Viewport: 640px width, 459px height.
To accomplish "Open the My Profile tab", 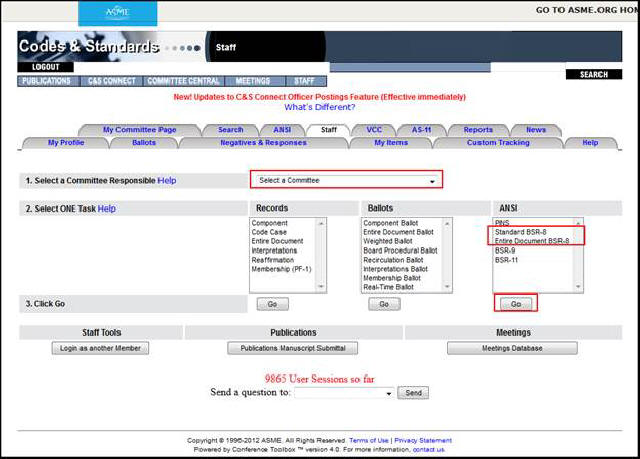I will pyautogui.click(x=66, y=143).
